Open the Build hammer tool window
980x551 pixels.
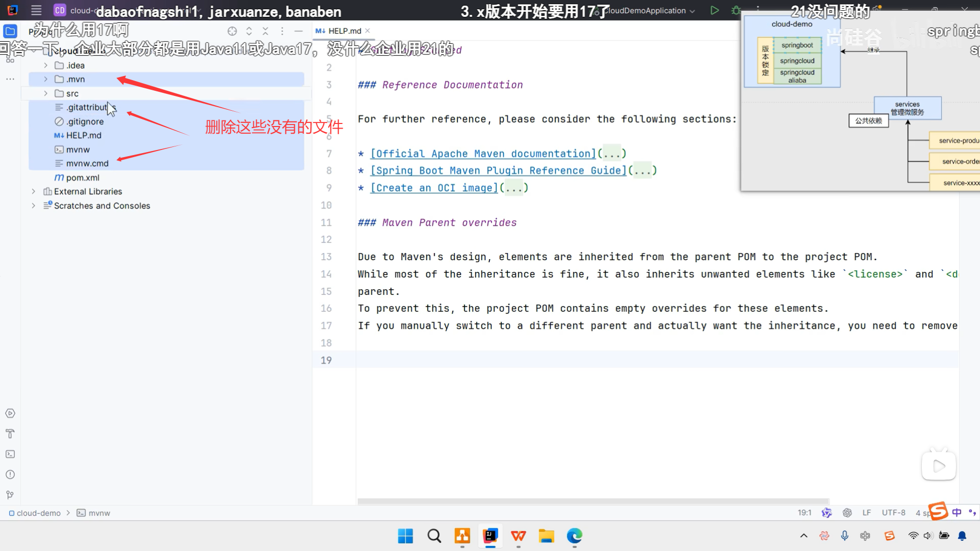pyautogui.click(x=10, y=434)
